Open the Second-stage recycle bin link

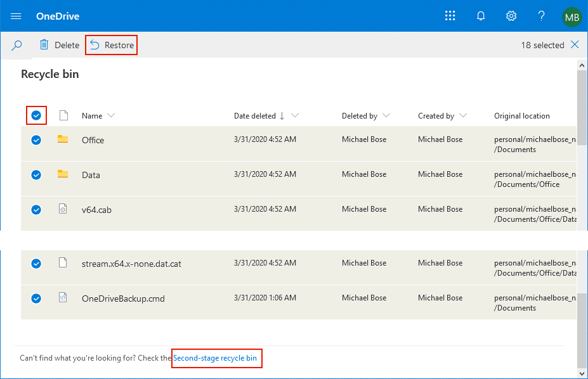coord(216,358)
